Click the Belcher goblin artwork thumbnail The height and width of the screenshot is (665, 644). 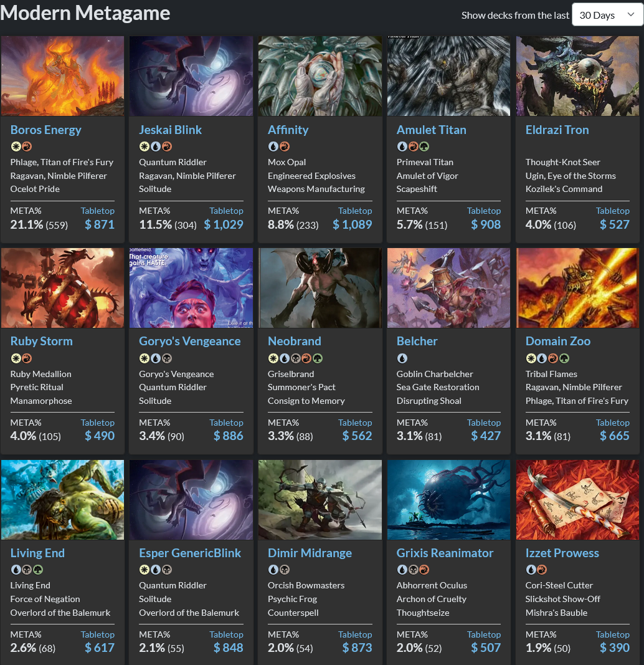(448, 288)
